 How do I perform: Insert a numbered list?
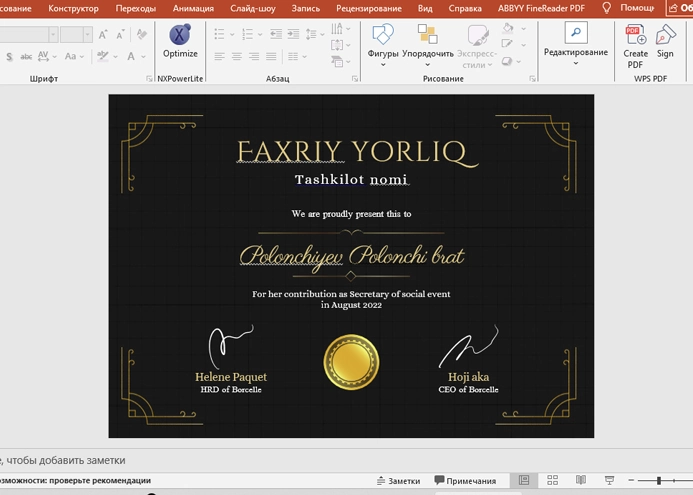(248, 34)
